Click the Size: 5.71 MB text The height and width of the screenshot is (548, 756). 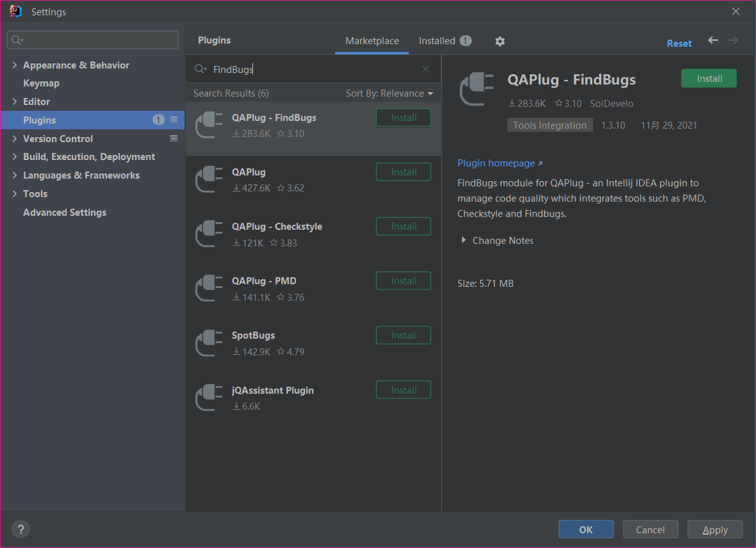(485, 284)
